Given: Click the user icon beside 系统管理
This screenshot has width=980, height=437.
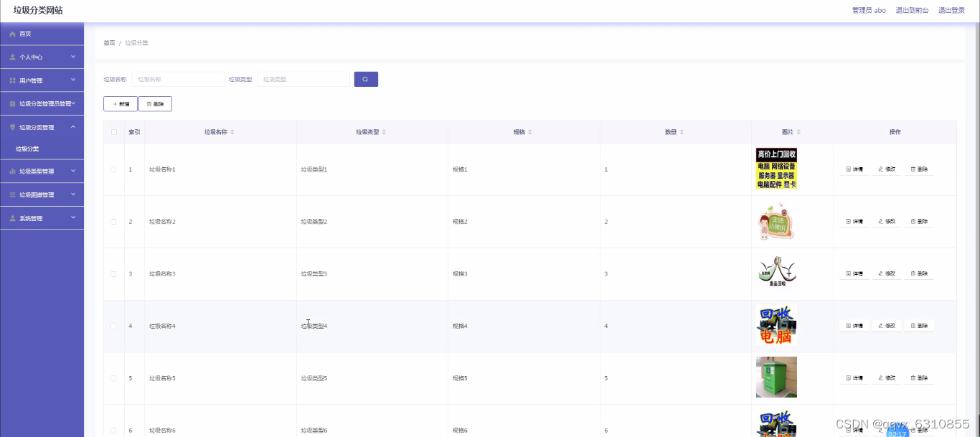Looking at the screenshot, I should pyautogui.click(x=12, y=218).
